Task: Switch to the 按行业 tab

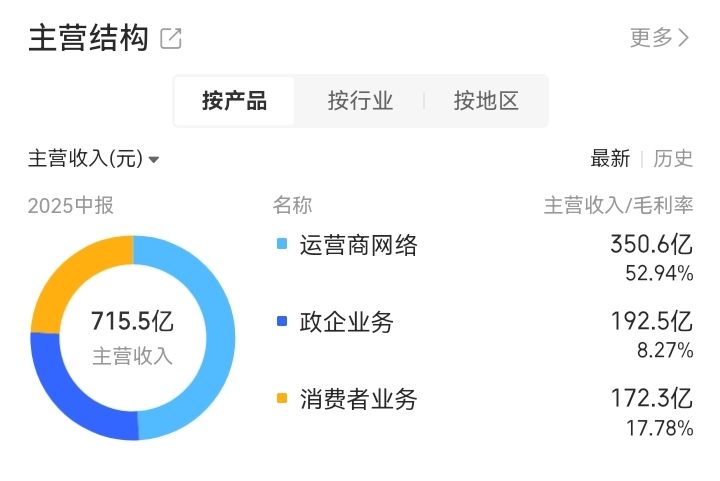Action: tap(360, 101)
